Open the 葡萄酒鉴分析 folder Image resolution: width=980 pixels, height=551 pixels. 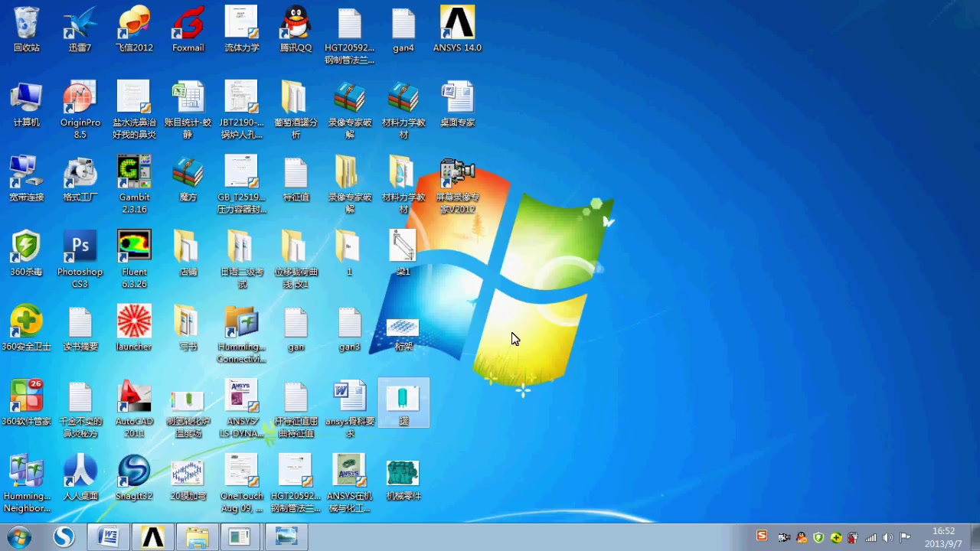[x=296, y=110]
